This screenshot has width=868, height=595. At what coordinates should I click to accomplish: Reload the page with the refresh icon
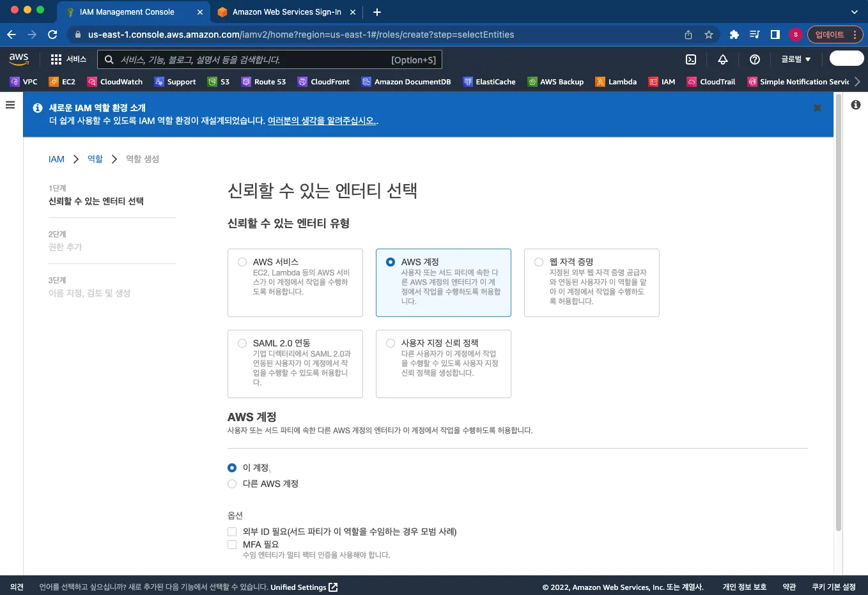pyautogui.click(x=52, y=35)
